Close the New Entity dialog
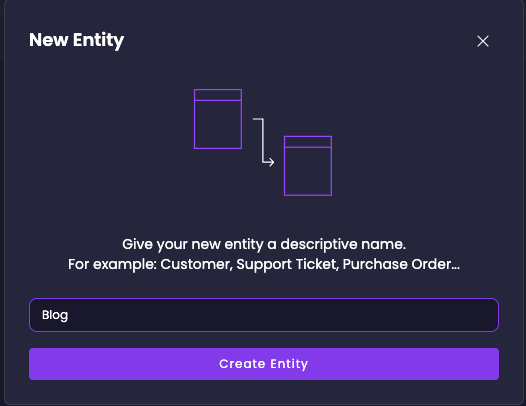Image resolution: width=526 pixels, height=406 pixels. coord(483,41)
